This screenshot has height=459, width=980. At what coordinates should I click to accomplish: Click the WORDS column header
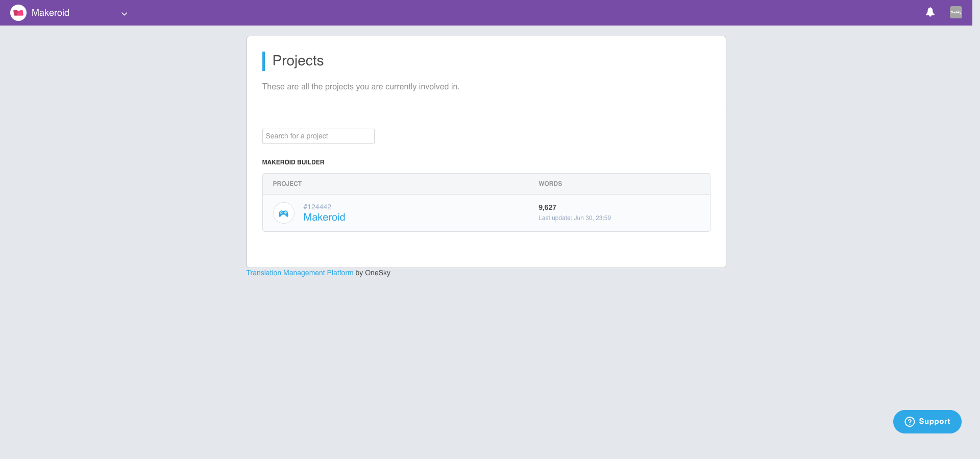coord(550,184)
